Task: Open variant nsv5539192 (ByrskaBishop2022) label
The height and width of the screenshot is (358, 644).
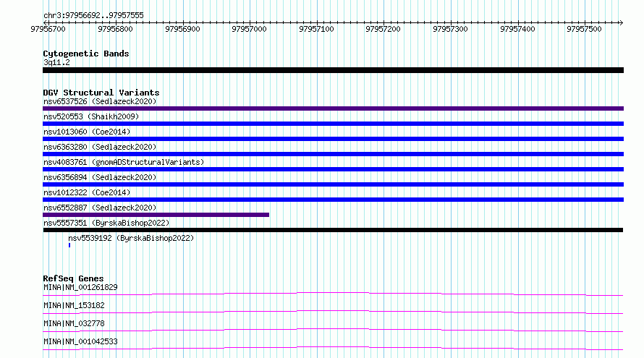Action: 131,238
